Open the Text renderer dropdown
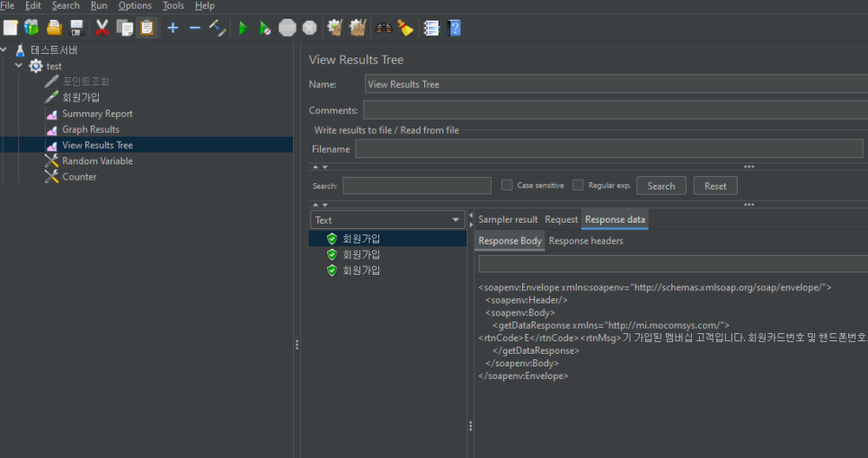The height and width of the screenshot is (458, 868). click(x=387, y=220)
